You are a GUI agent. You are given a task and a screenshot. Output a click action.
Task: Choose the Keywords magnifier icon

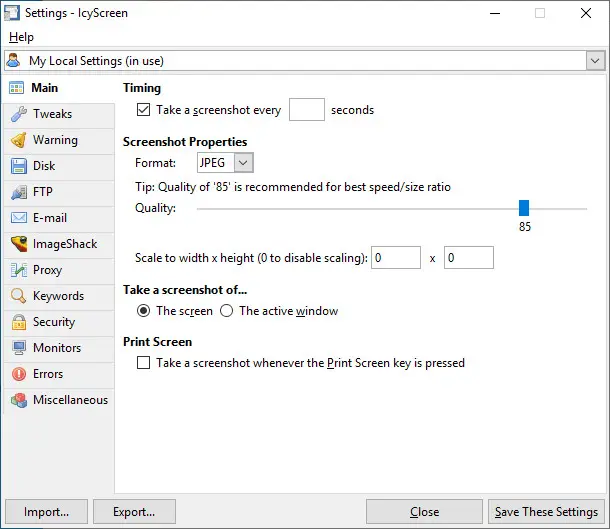coord(19,296)
